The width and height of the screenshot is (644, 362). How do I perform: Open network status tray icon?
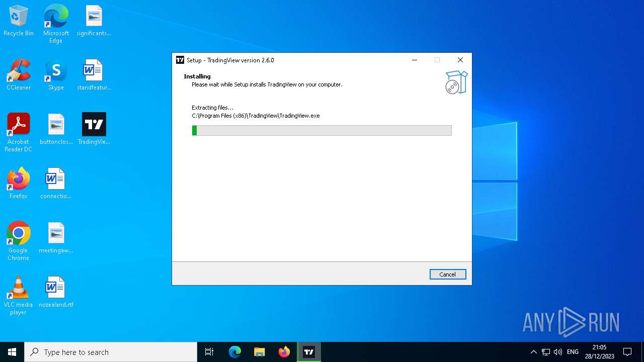[x=546, y=352]
